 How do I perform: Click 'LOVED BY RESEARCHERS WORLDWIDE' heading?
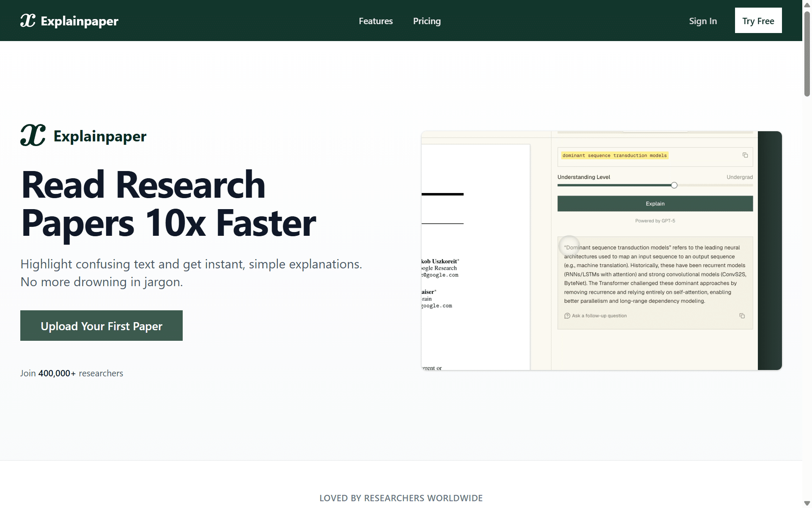point(401,498)
